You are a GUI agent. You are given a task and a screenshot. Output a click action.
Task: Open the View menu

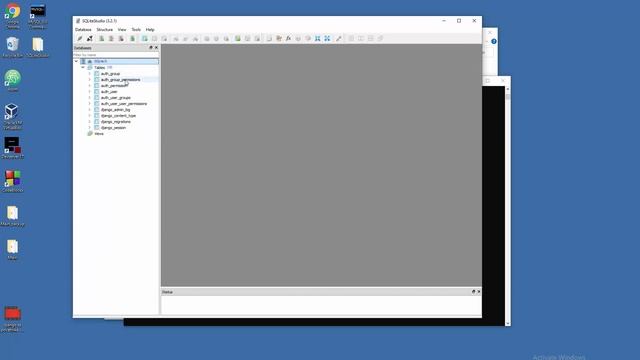122,30
